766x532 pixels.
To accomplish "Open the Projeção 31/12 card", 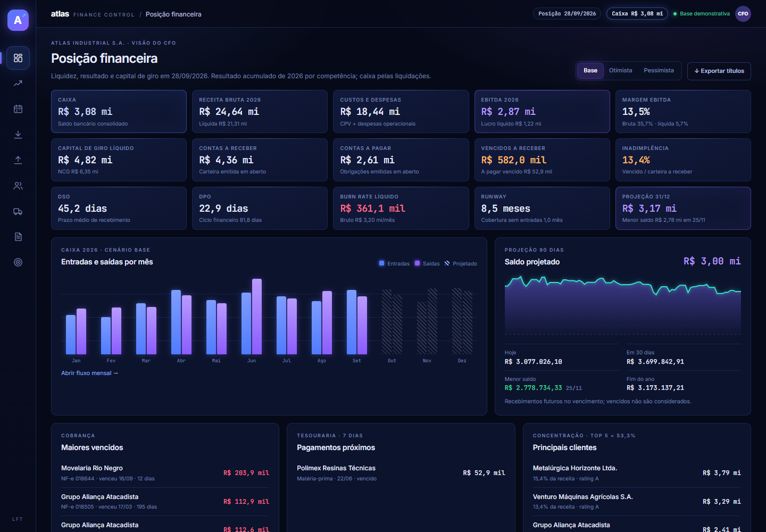I will point(683,208).
